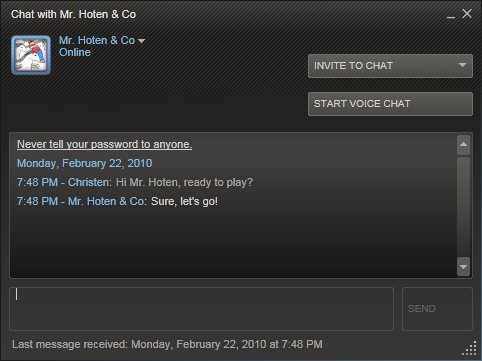This screenshot has height=361, width=482.
Task: Click Mr. Hoten & Co's name in chat log
Action: click(106, 201)
